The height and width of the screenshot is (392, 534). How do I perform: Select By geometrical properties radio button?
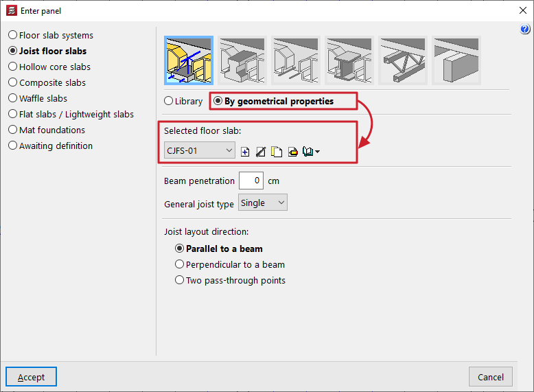point(273,101)
